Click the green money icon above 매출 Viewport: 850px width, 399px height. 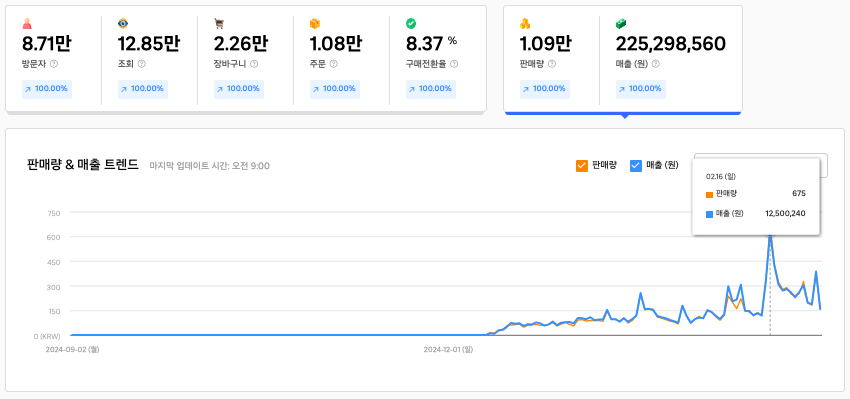[621, 23]
